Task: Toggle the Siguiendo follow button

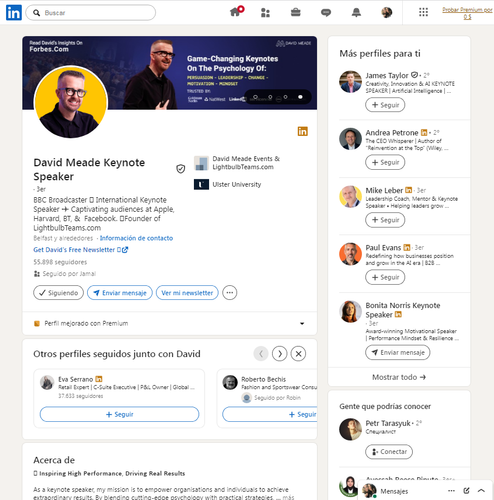Action: [x=58, y=293]
